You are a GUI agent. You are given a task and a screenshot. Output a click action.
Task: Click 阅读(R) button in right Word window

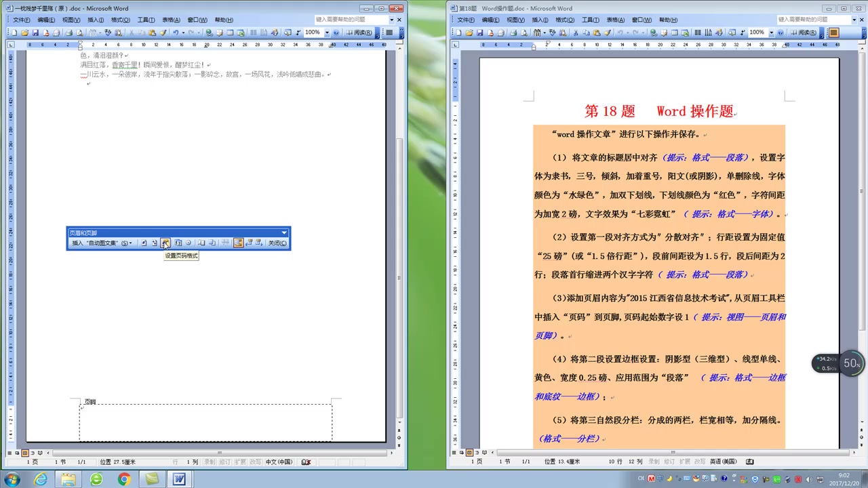(805, 33)
